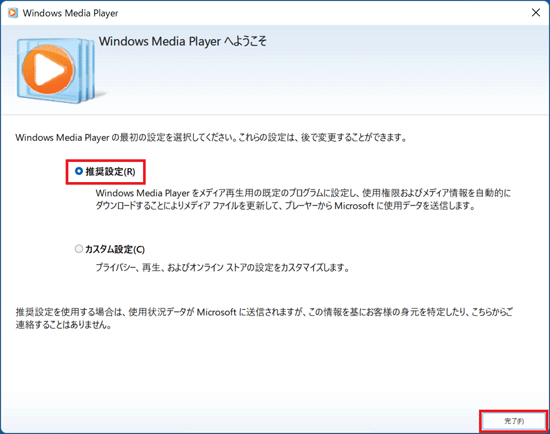The width and height of the screenshot is (550, 434).
Task: Click the instruction text about 最初の設定
Action: tap(211, 137)
